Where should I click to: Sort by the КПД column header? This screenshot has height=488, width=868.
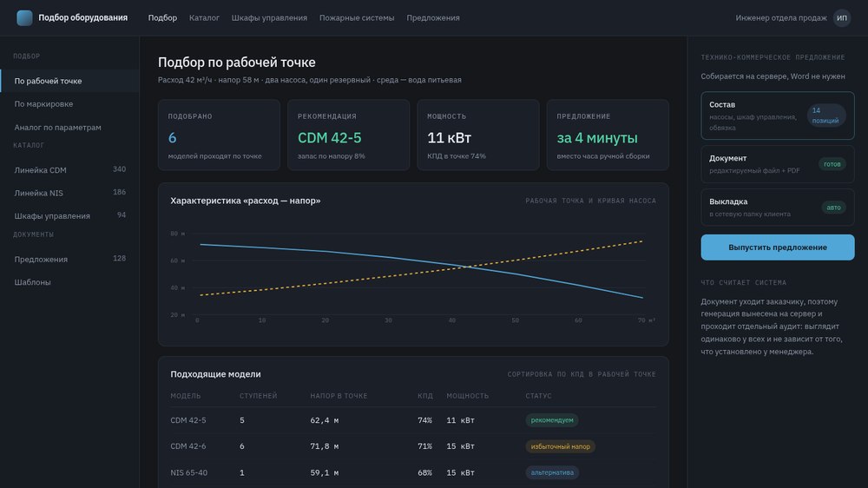pyautogui.click(x=425, y=395)
